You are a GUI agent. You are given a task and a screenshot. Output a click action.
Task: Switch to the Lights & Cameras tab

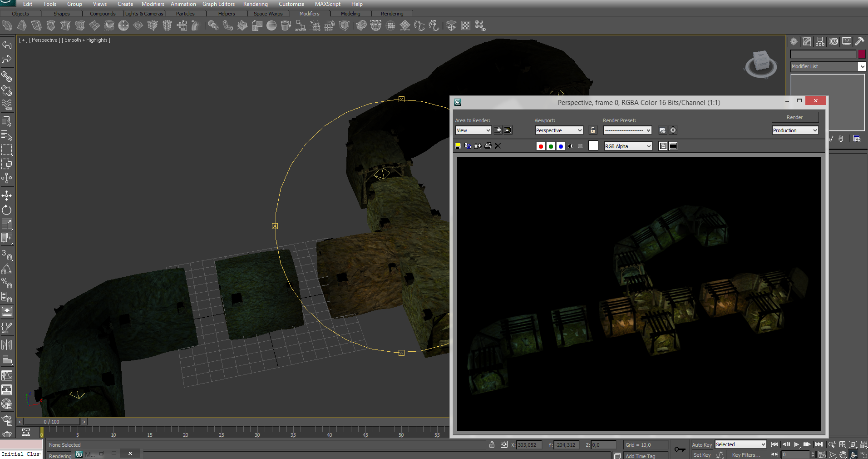tap(144, 14)
